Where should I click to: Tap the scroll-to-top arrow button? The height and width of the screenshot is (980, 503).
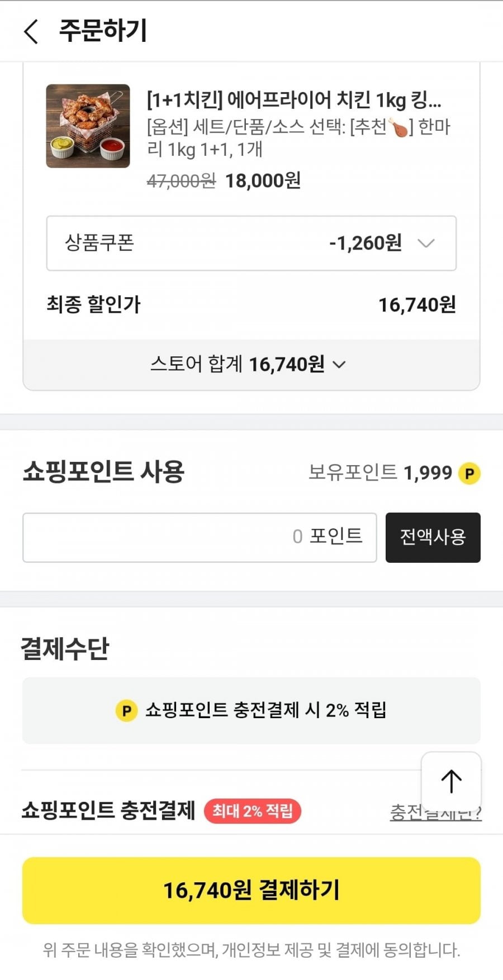(451, 781)
